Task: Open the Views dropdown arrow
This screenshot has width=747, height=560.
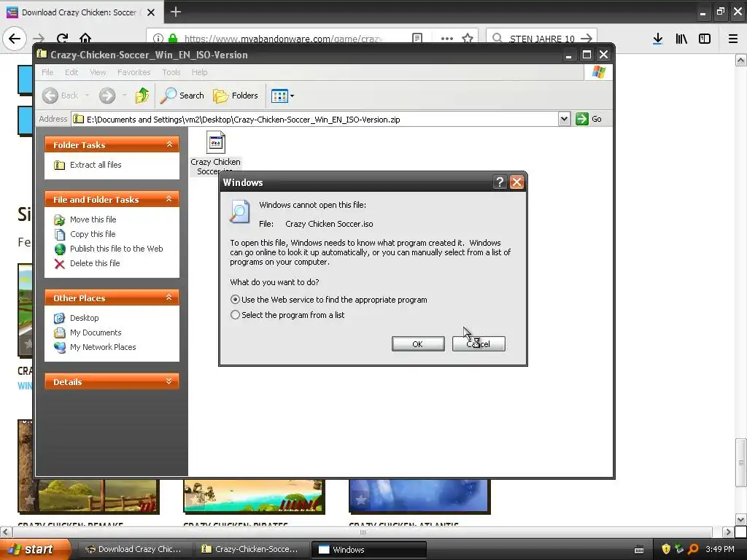Action: [292, 96]
